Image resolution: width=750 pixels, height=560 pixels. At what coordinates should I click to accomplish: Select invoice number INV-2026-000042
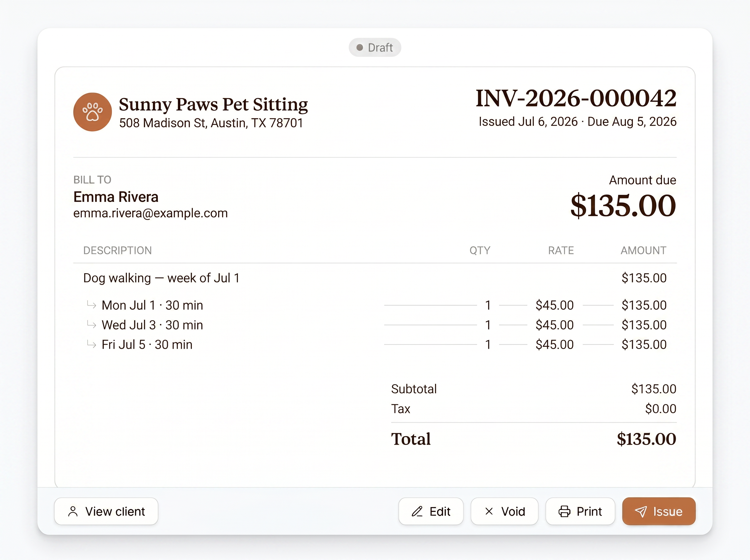click(576, 98)
